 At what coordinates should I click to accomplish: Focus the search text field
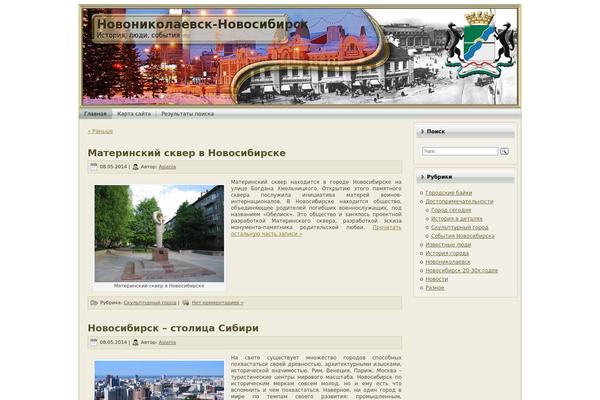click(x=459, y=151)
